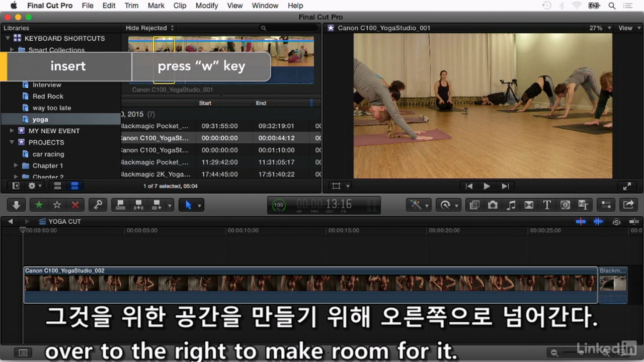Append clip to storyline button
644x362 pixels.
tap(157, 205)
